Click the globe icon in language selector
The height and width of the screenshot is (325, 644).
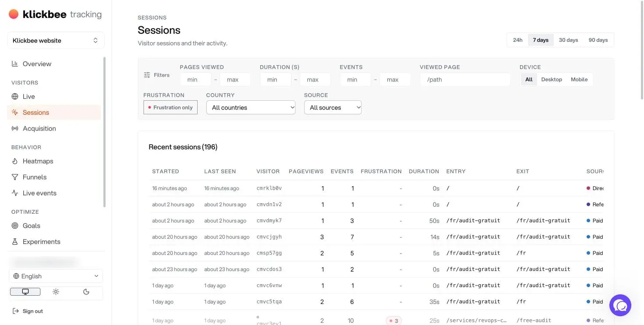pos(16,276)
